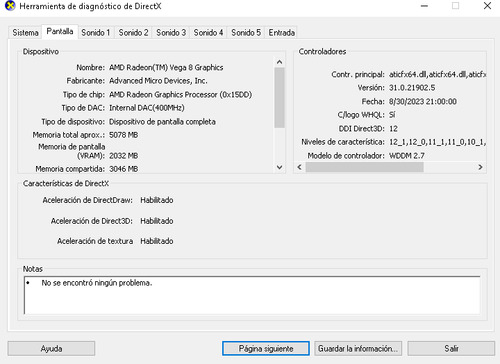Click the '3046 MB' shared memory value

click(x=124, y=169)
